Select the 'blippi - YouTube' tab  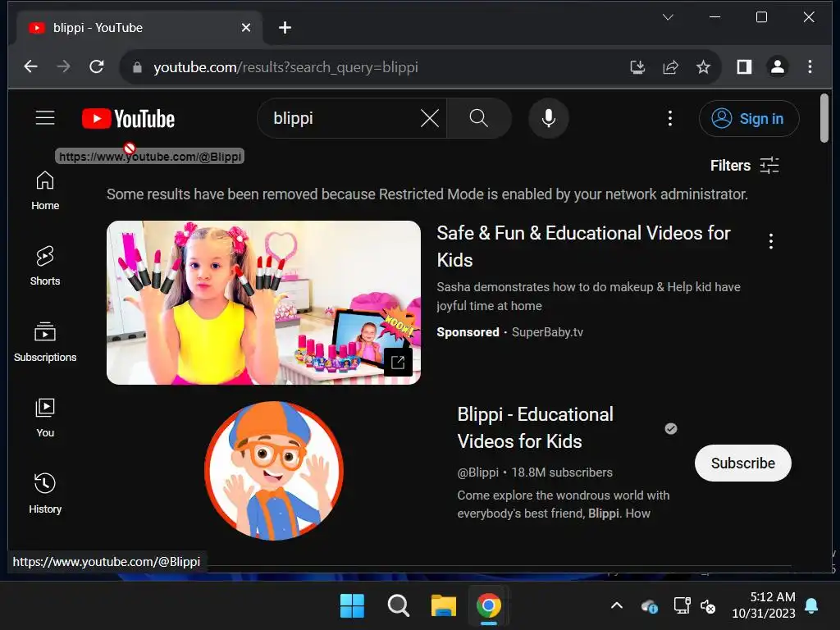click(x=139, y=28)
